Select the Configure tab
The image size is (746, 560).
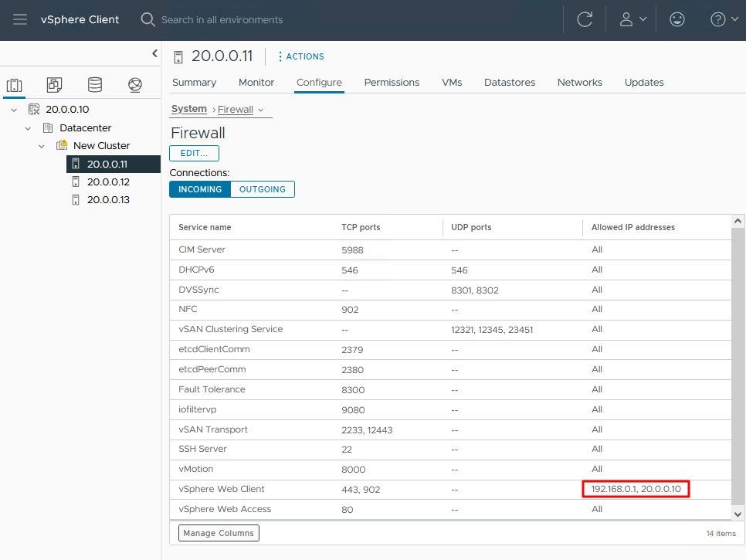click(x=319, y=83)
